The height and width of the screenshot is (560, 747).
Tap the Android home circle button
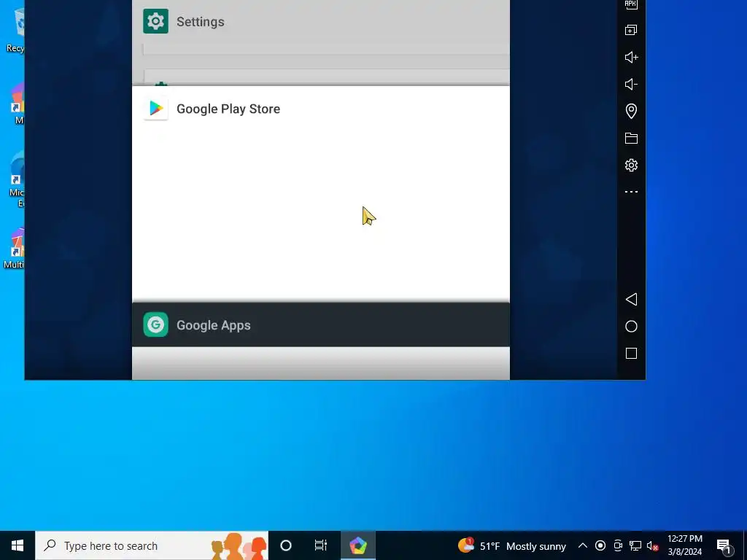click(631, 326)
